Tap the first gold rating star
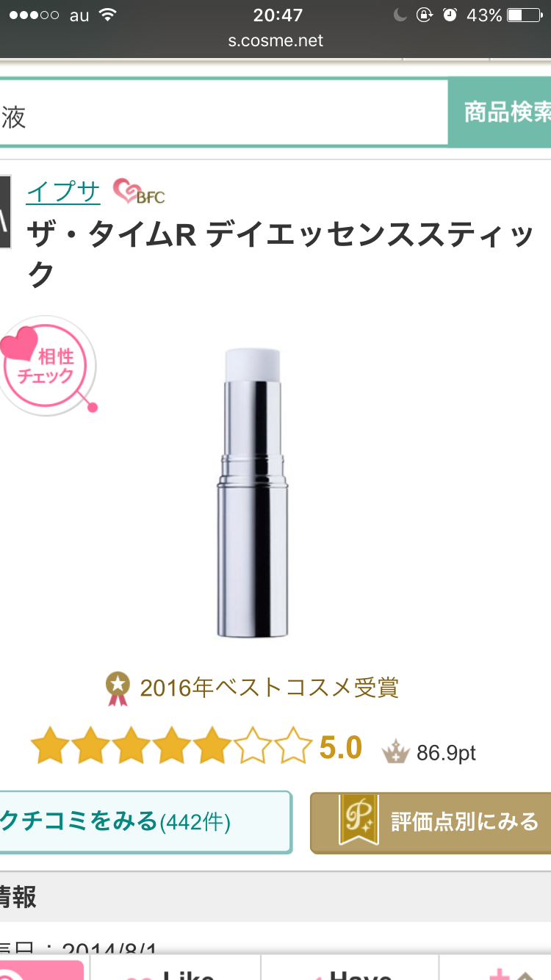551x980 pixels. pos(49,746)
